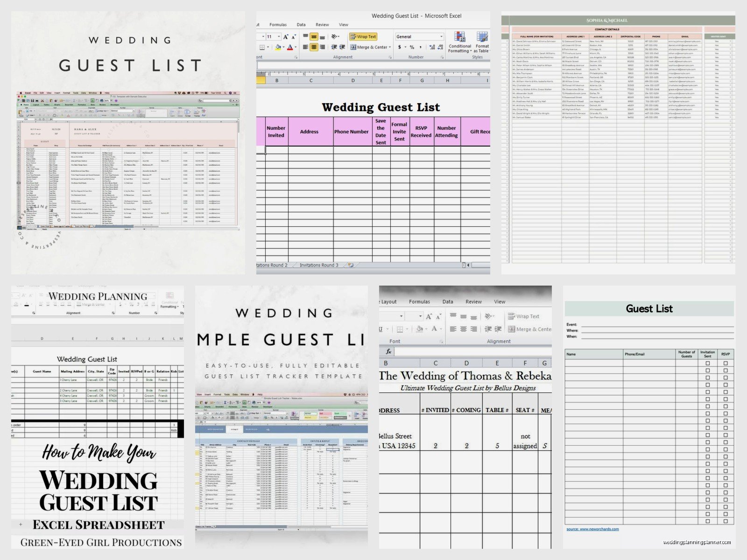Check second row RSVP box in Guest List
Image resolution: width=747 pixels, height=560 pixels.
click(725, 370)
